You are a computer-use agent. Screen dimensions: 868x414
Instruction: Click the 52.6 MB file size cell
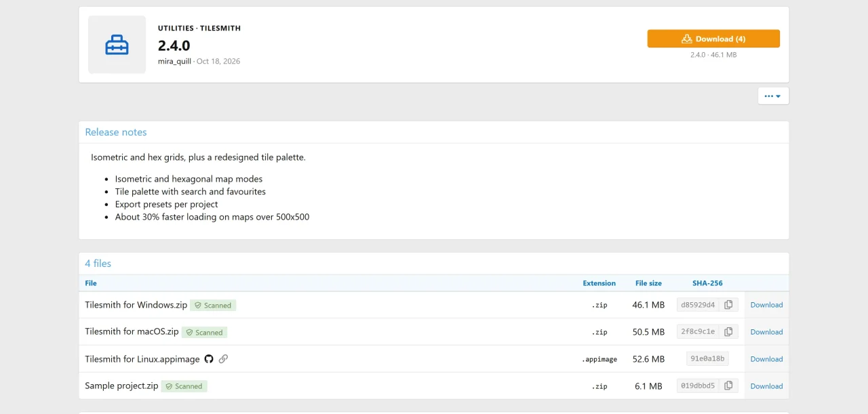(648, 359)
